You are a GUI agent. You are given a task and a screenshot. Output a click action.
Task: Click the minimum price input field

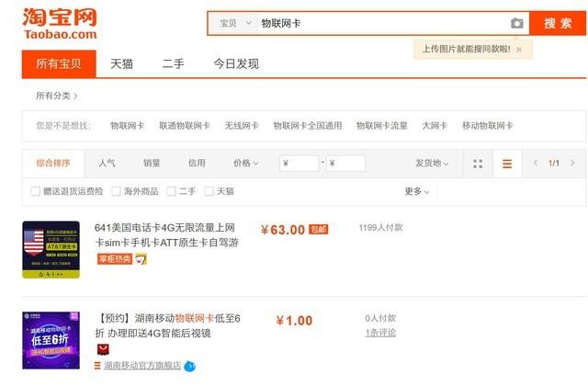point(300,164)
